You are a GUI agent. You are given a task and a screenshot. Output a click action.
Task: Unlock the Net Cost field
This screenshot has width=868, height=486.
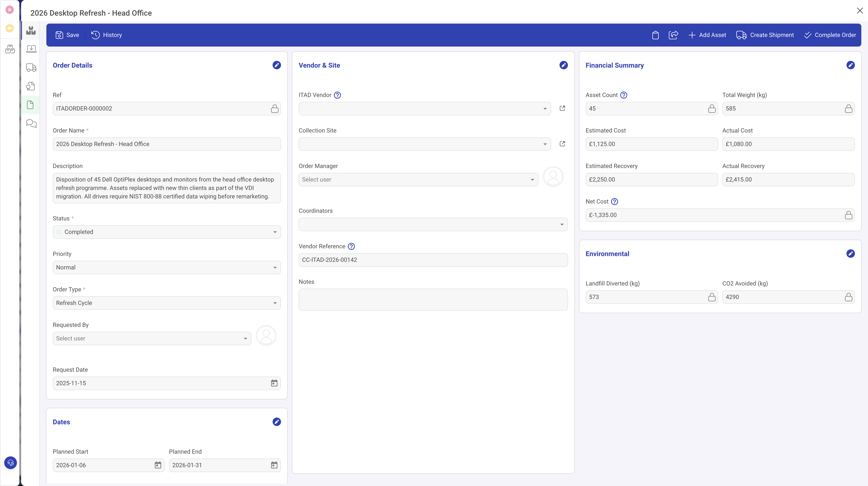coord(848,215)
